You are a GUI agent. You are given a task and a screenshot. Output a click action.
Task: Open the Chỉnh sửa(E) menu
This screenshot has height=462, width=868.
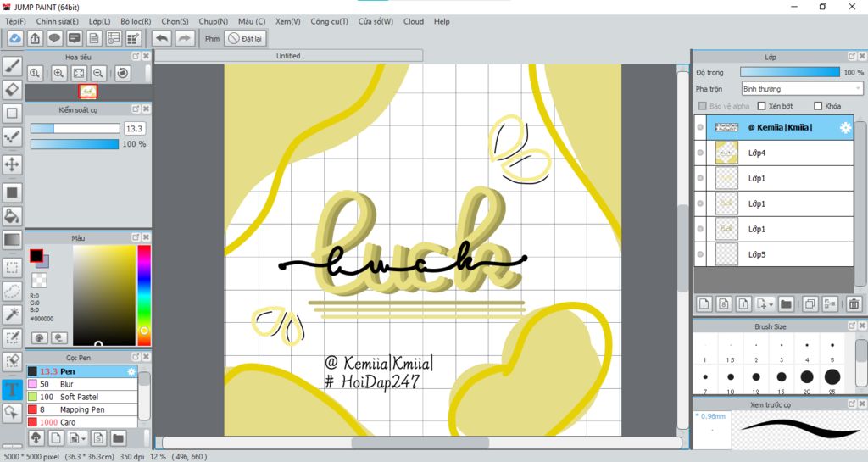(58, 21)
